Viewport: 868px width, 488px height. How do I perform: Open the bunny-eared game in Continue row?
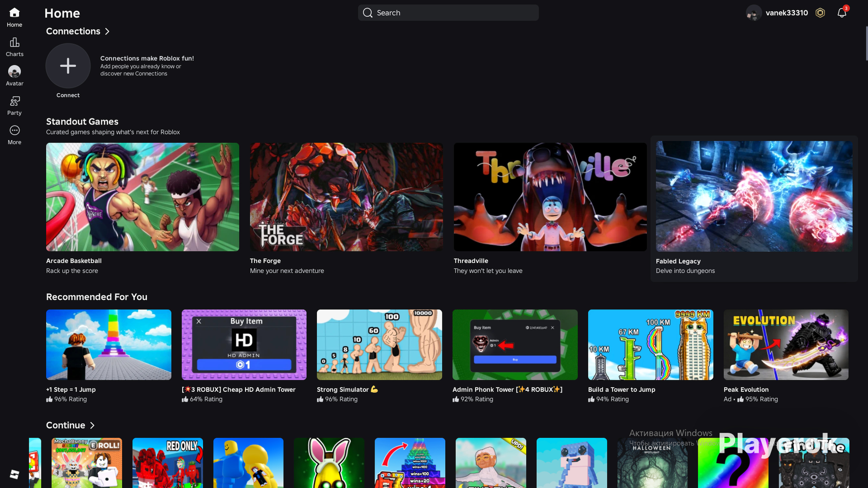pos(329,463)
